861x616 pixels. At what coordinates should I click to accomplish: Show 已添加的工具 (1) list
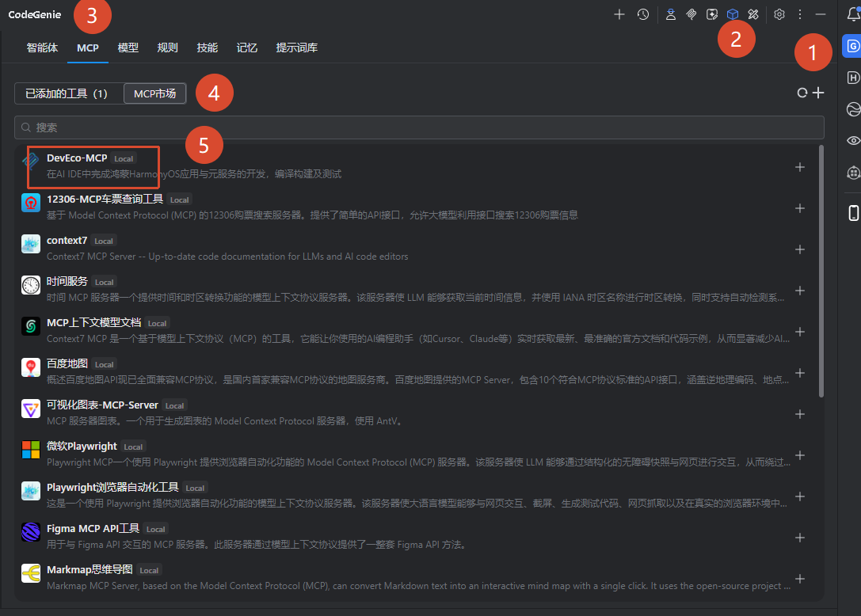(x=69, y=93)
